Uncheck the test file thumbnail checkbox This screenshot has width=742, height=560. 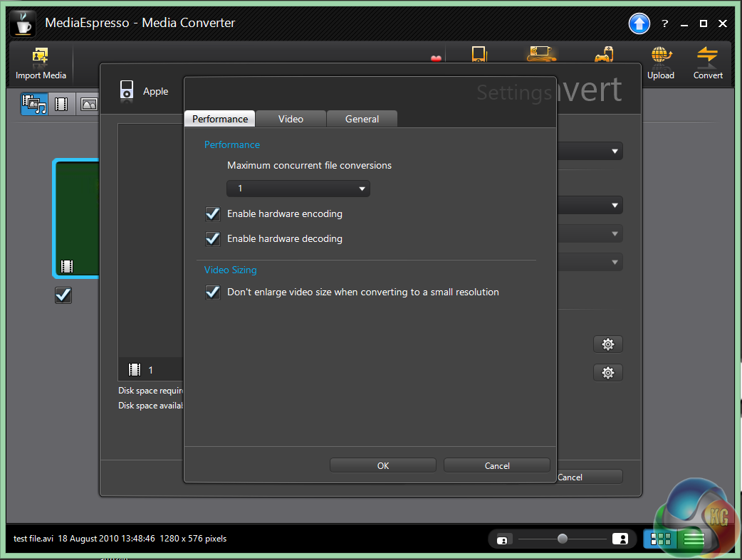coord(63,295)
